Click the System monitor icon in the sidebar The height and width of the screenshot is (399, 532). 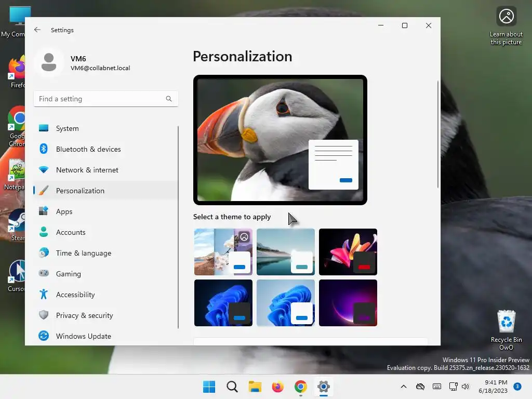click(44, 128)
